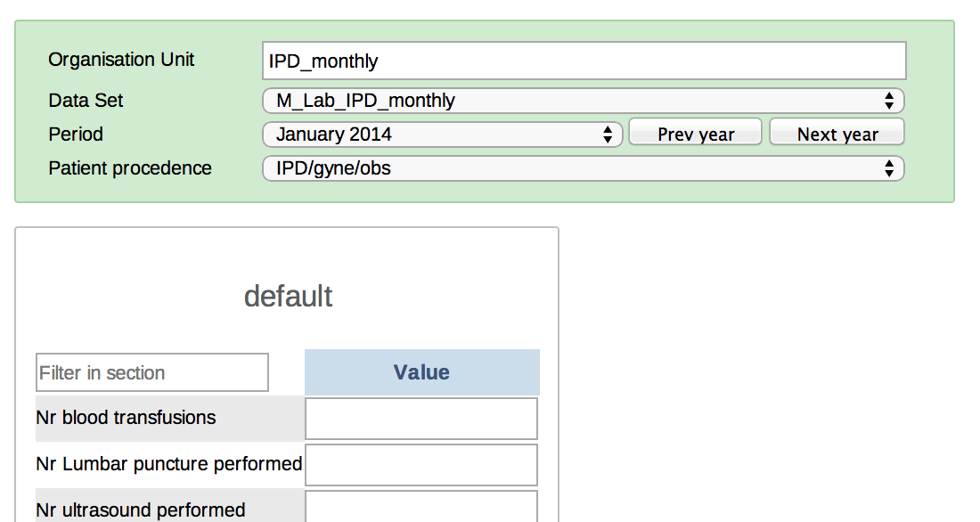Go to the previous year
This screenshot has width=980, height=522.
click(x=695, y=135)
